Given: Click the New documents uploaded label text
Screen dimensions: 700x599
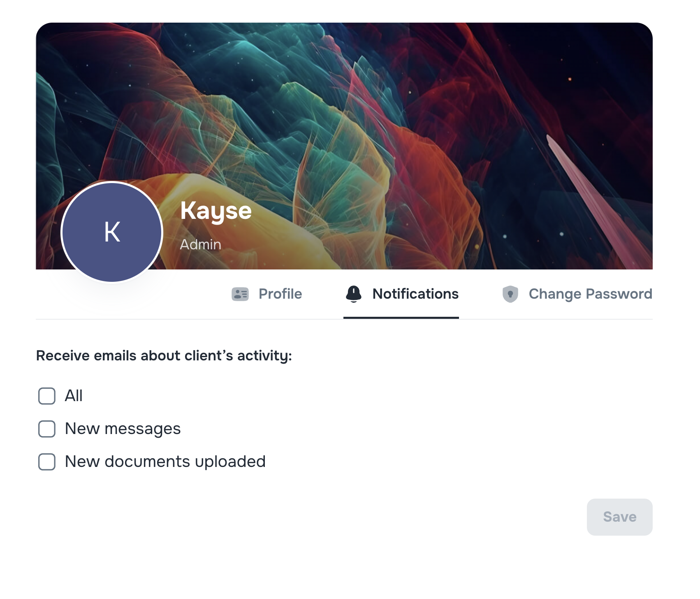Looking at the screenshot, I should click(165, 462).
